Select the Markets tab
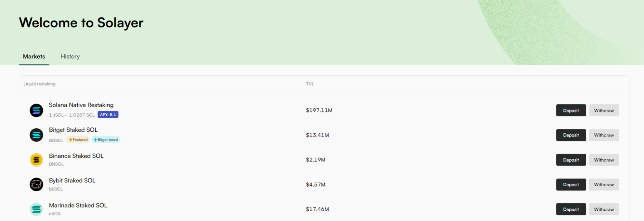Screen dimensions: 644x221 (34, 56)
